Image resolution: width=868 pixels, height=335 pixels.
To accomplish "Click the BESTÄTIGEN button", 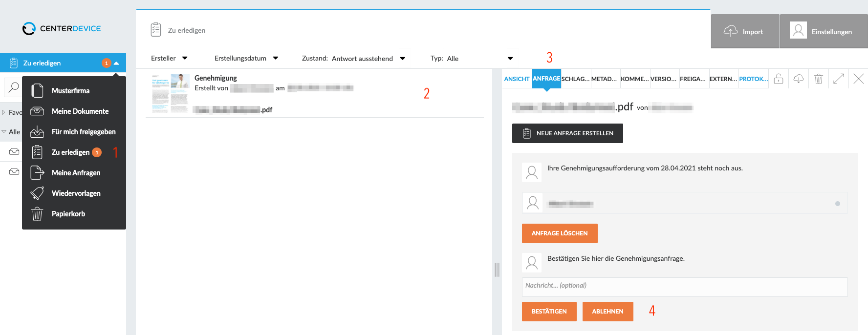I will pyautogui.click(x=549, y=312).
